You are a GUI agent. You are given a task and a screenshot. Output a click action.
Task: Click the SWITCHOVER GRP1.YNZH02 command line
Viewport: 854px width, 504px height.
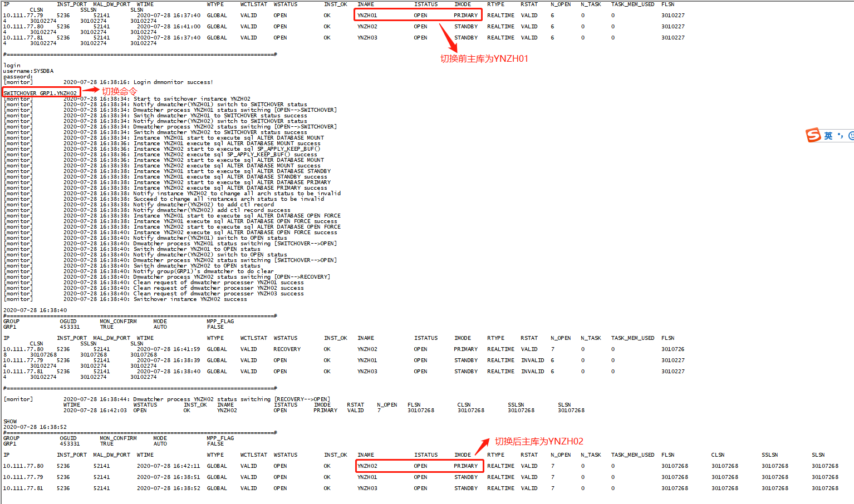40,93
